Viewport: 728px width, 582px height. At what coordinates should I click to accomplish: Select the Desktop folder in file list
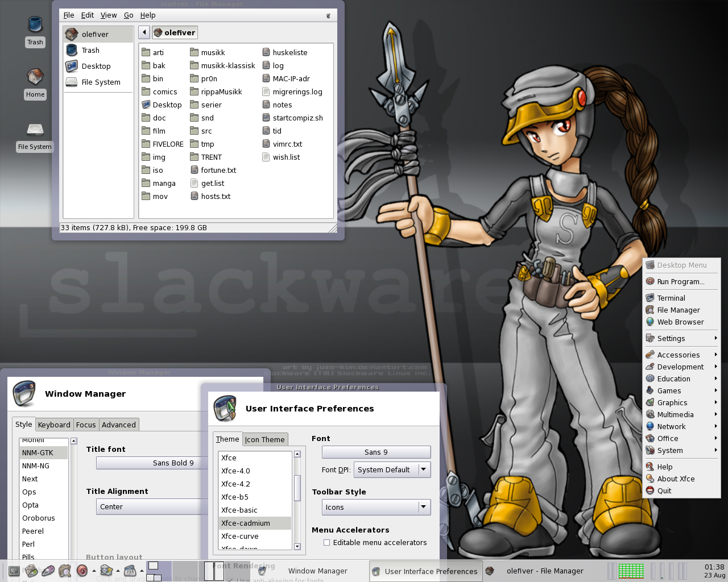point(162,105)
